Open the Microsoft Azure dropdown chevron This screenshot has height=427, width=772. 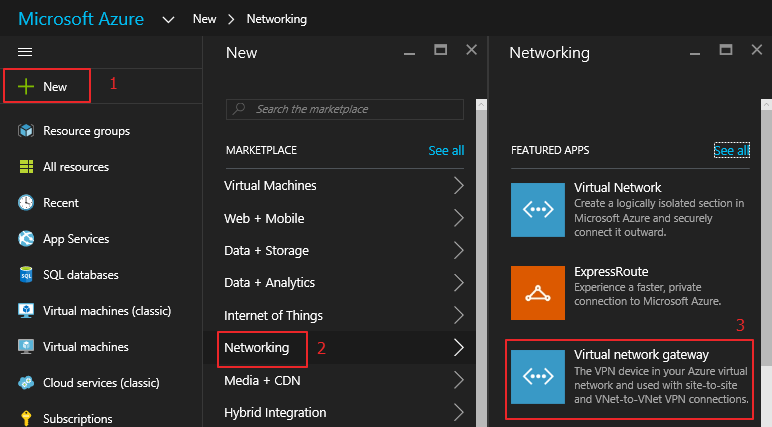[168, 20]
